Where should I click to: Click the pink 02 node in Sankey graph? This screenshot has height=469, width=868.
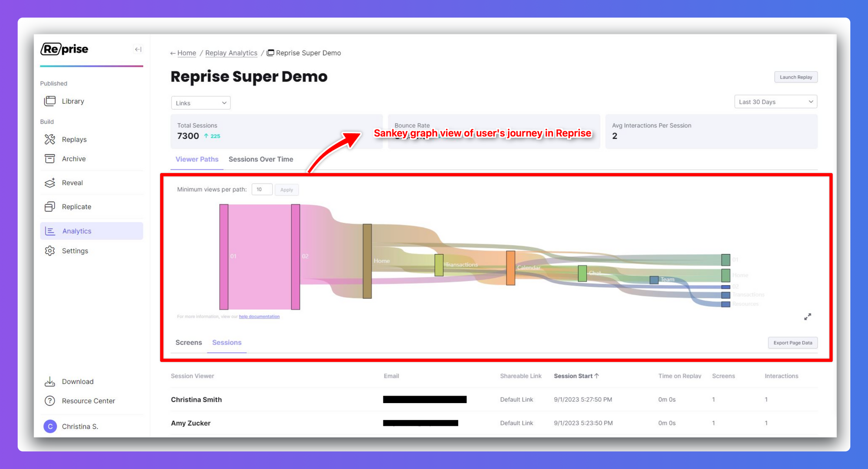coord(296,257)
